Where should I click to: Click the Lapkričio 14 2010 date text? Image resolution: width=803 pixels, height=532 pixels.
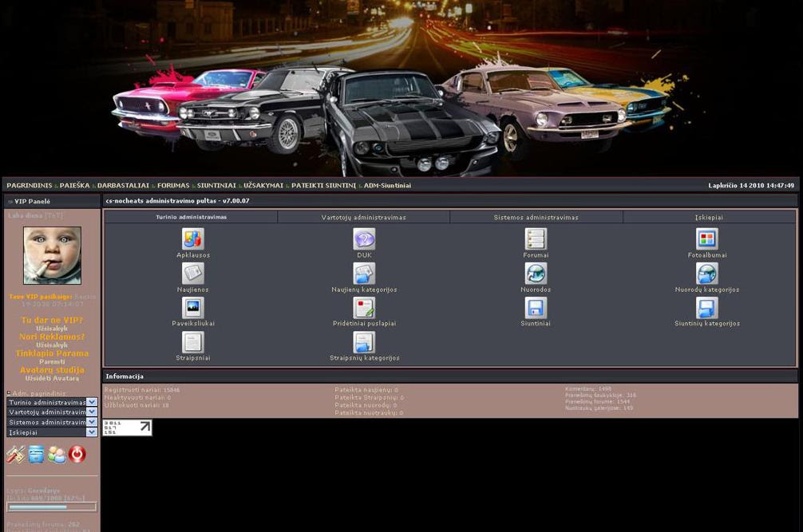[751, 185]
